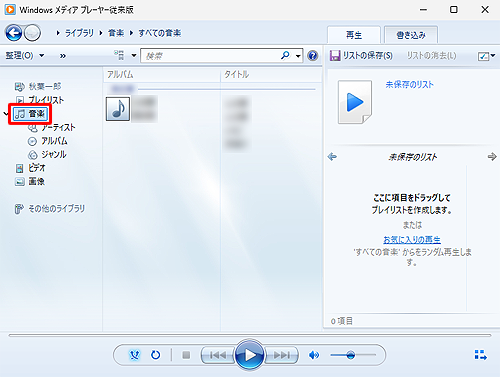
Task: Click the volume slider
Action: [x=353, y=355]
